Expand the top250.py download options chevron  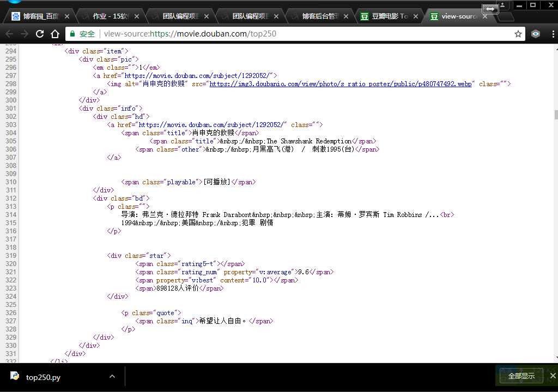tap(112, 376)
